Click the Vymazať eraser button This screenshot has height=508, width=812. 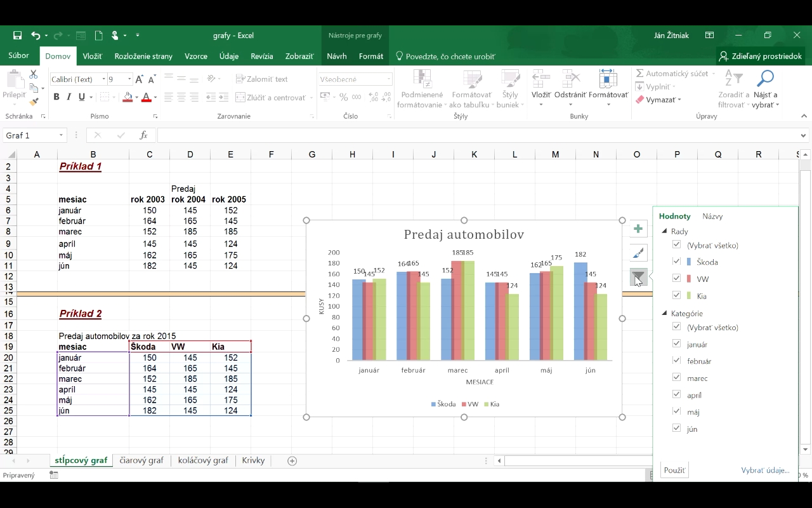click(658, 100)
